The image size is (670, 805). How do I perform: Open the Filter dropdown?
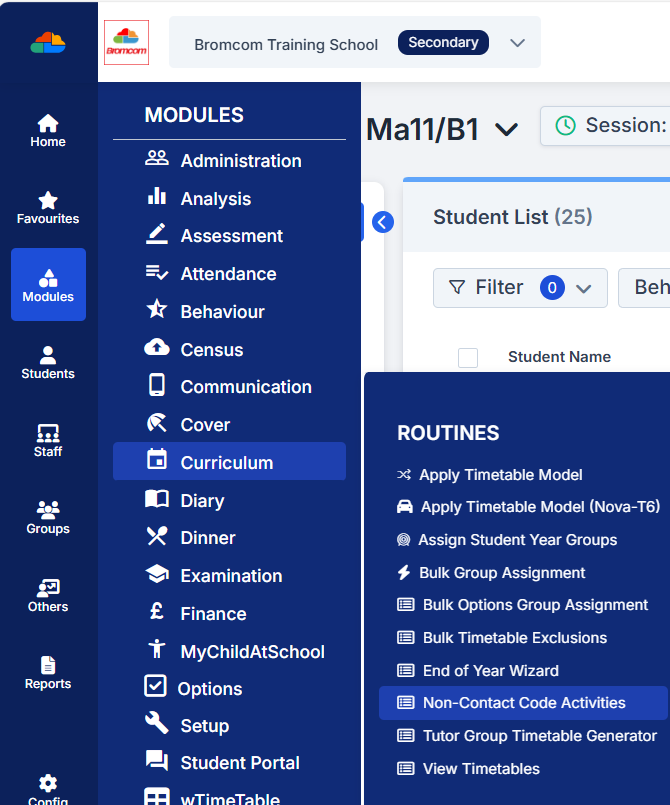[519, 288]
